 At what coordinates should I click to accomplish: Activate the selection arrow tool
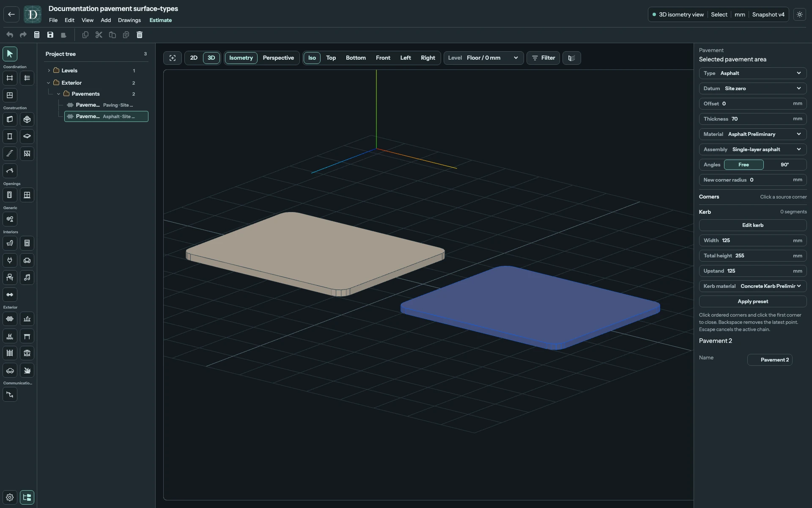10,54
